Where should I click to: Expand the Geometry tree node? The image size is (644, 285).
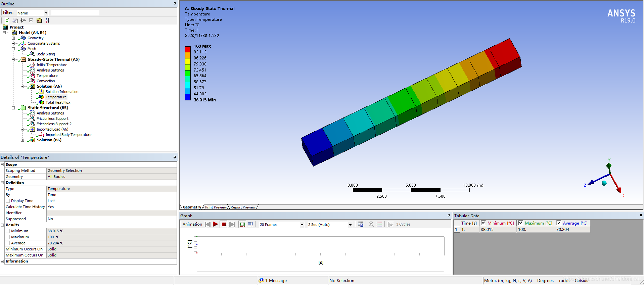(x=13, y=38)
